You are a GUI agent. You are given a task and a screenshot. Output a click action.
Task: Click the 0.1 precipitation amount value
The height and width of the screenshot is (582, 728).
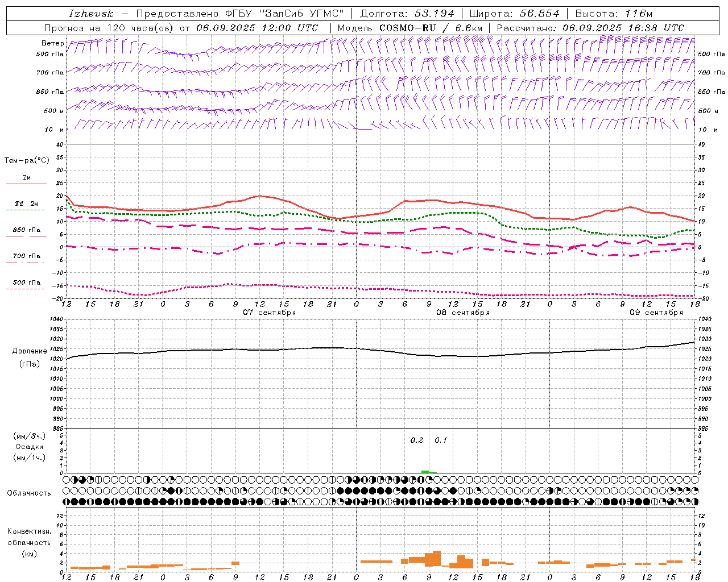click(x=441, y=440)
